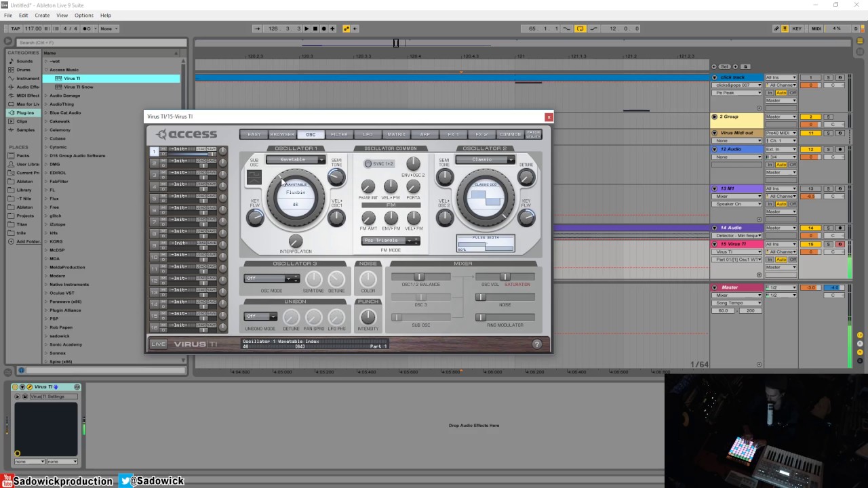Expand the FabFilter folder
The height and width of the screenshot is (488, 868).
tap(46, 181)
